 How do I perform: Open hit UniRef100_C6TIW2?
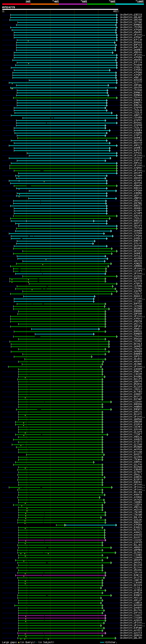[x=131, y=22]
